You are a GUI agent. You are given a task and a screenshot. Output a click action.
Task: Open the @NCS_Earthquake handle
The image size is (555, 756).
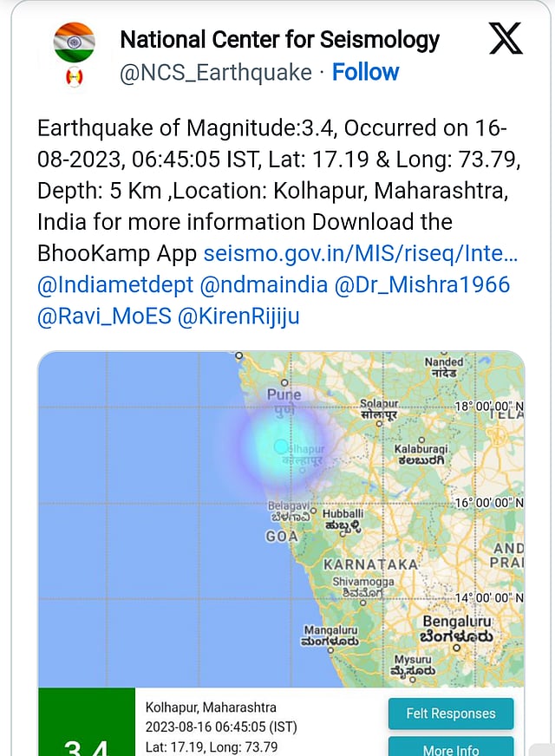(x=216, y=73)
